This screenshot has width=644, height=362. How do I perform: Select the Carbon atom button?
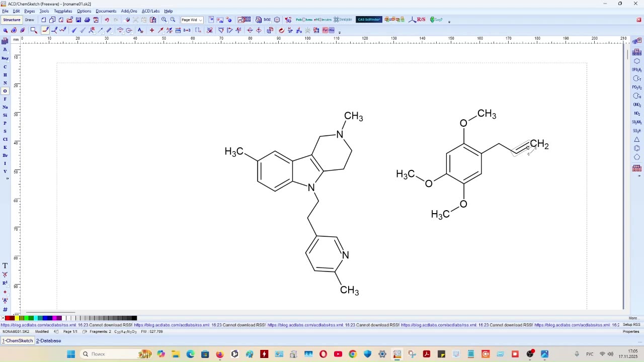point(5,67)
